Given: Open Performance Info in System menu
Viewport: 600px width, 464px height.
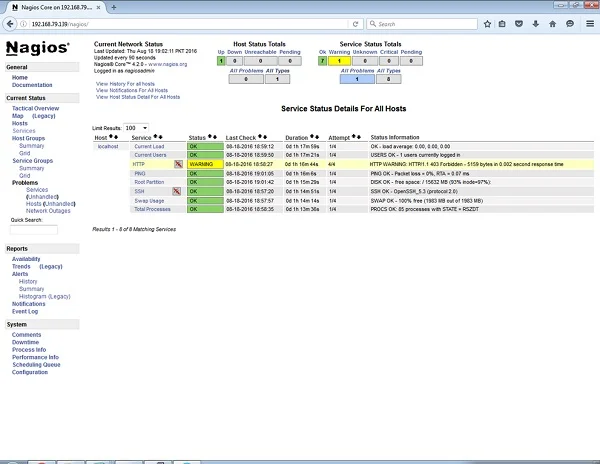Looking at the screenshot, I should pos(35,357).
